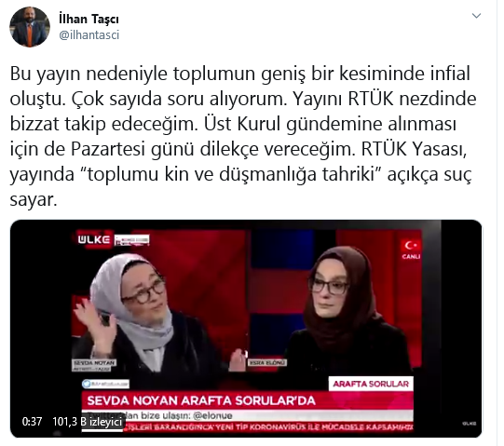Click the ARAFTA SORULAR program label
The width and height of the screenshot is (504, 446).
pyautogui.click(x=371, y=384)
